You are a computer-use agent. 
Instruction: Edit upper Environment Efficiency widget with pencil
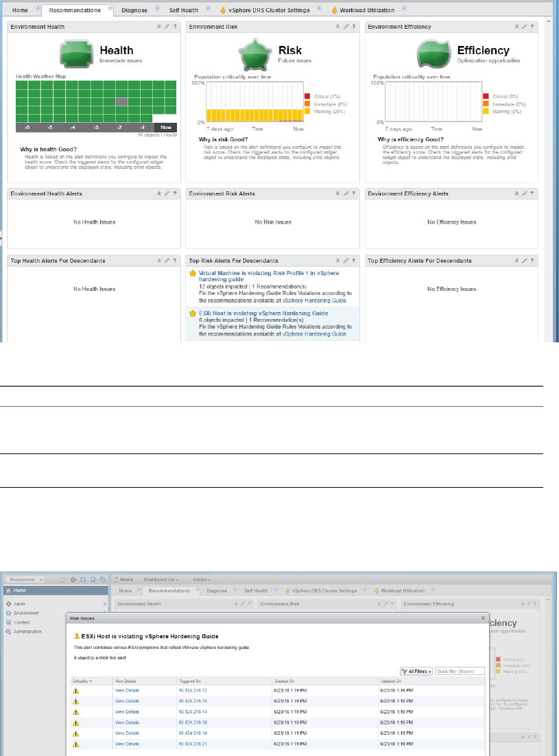point(524,27)
